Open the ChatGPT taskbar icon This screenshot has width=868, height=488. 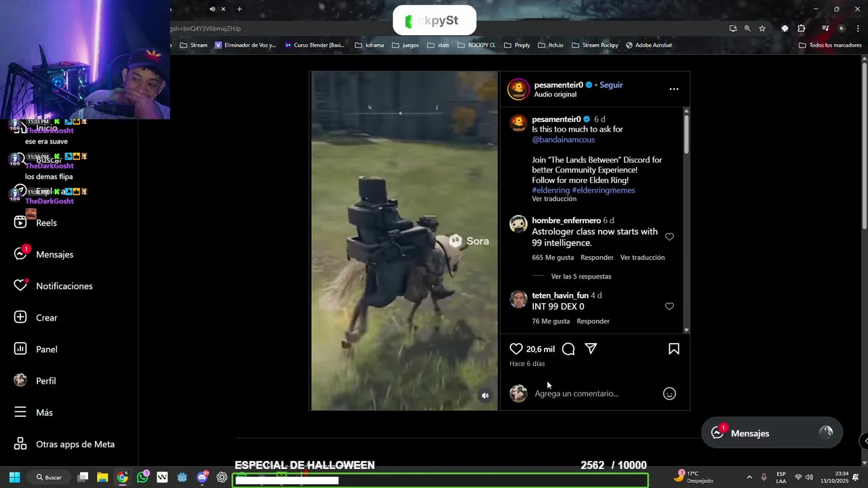click(x=222, y=477)
